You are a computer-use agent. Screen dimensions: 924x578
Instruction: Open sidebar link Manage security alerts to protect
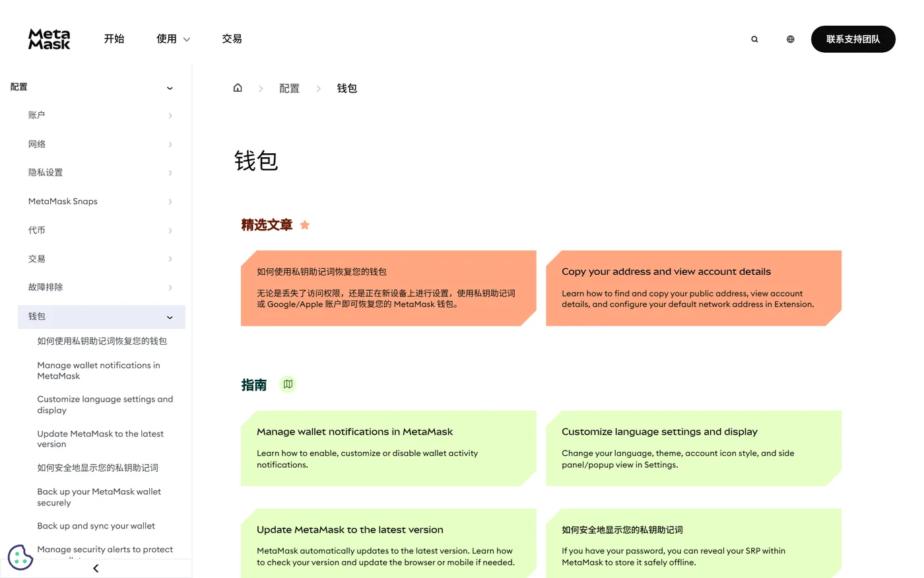coord(105,550)
